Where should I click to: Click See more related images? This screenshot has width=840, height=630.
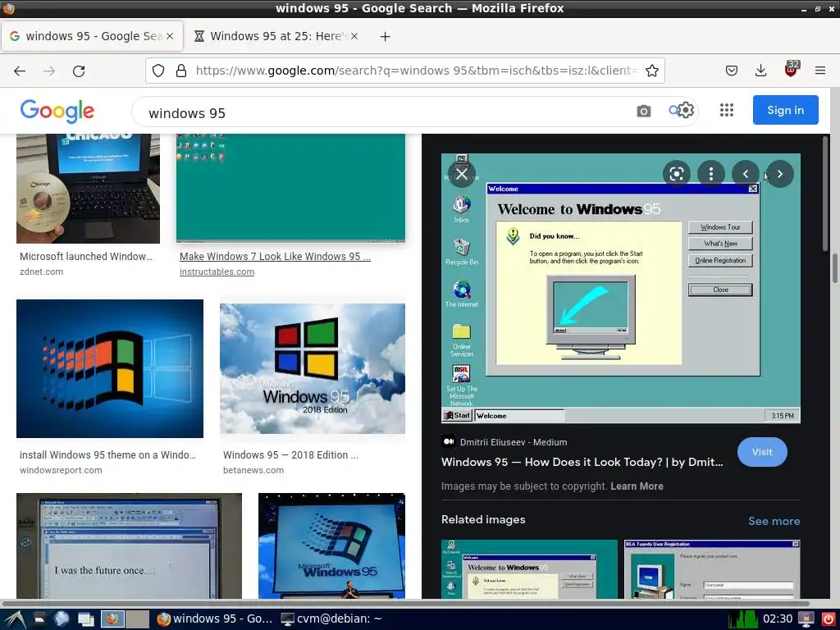[x=774, y=521]
